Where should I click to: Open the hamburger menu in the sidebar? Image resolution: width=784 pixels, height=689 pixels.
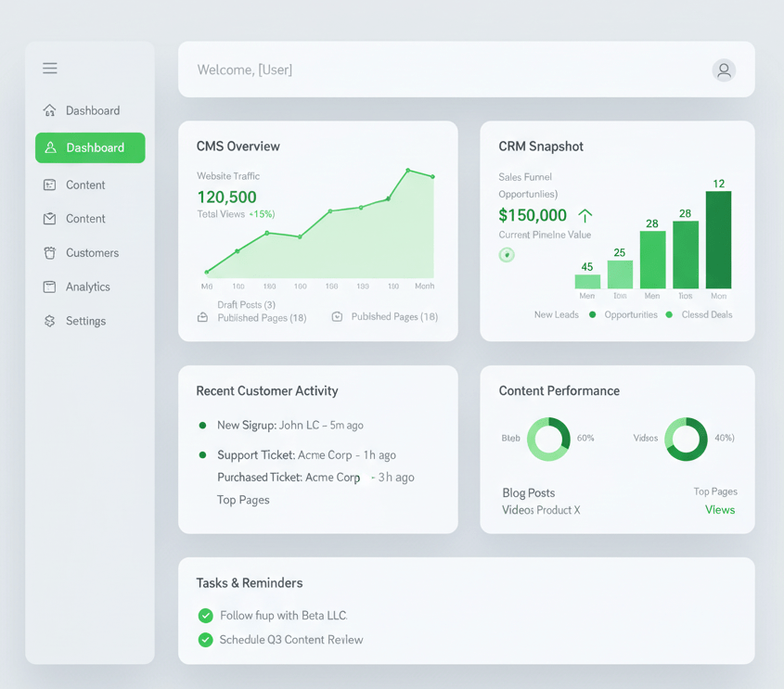point(50,69)
